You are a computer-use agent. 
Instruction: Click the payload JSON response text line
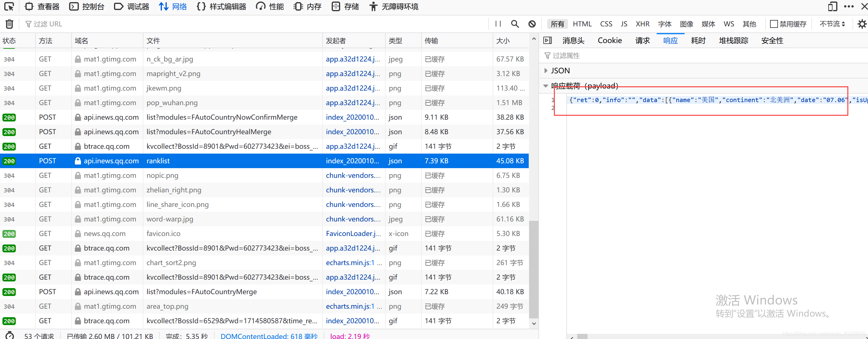click(x=717, y=100)
